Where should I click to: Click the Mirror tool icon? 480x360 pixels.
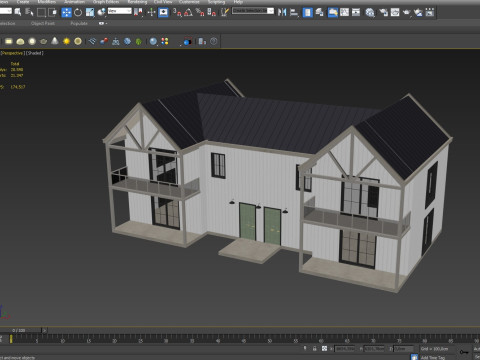click(x=282, y=13)
